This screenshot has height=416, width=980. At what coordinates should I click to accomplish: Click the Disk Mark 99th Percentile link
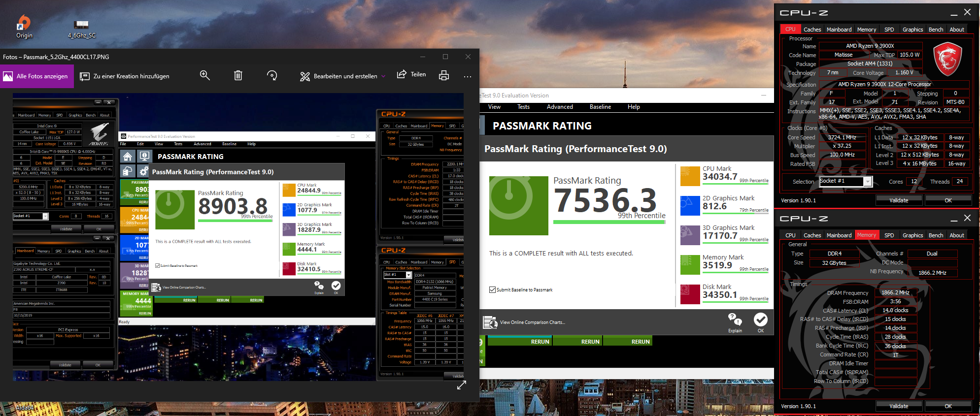[x=753, y=299]
